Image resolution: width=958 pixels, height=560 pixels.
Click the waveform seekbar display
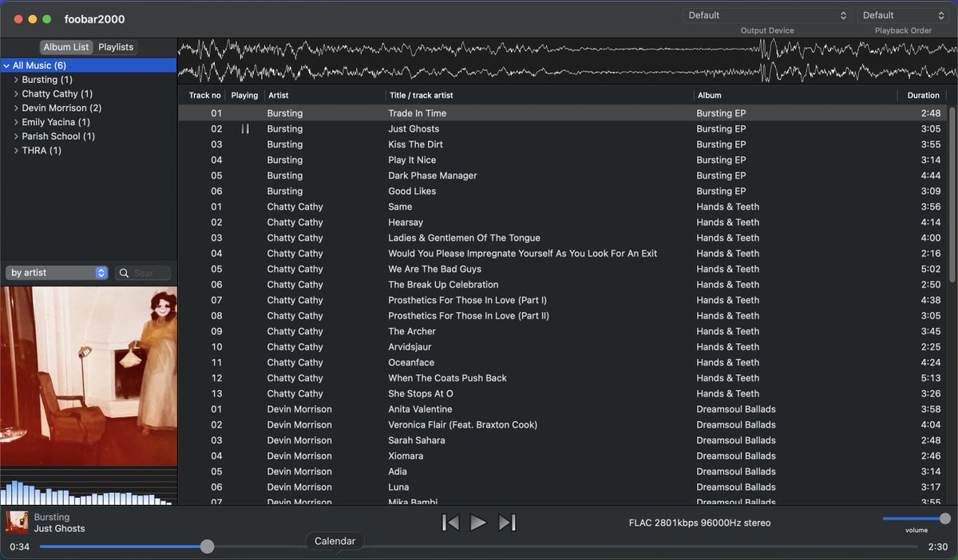567,61
